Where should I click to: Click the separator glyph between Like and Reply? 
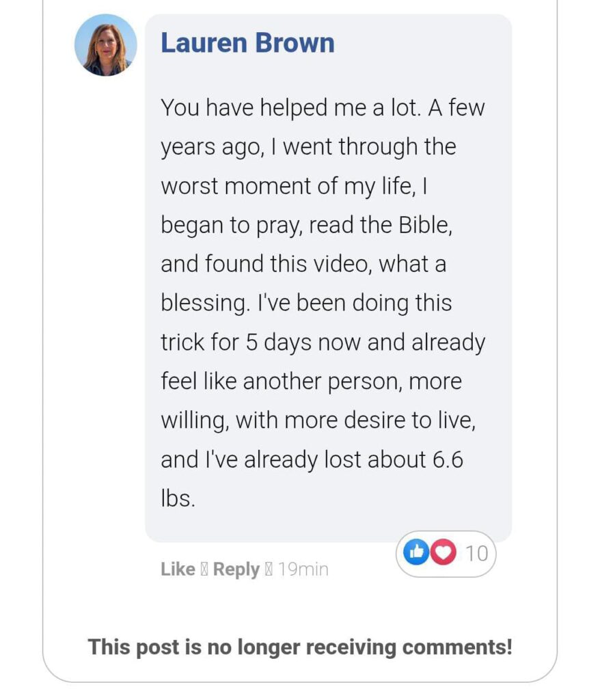(x=204, y=569)
